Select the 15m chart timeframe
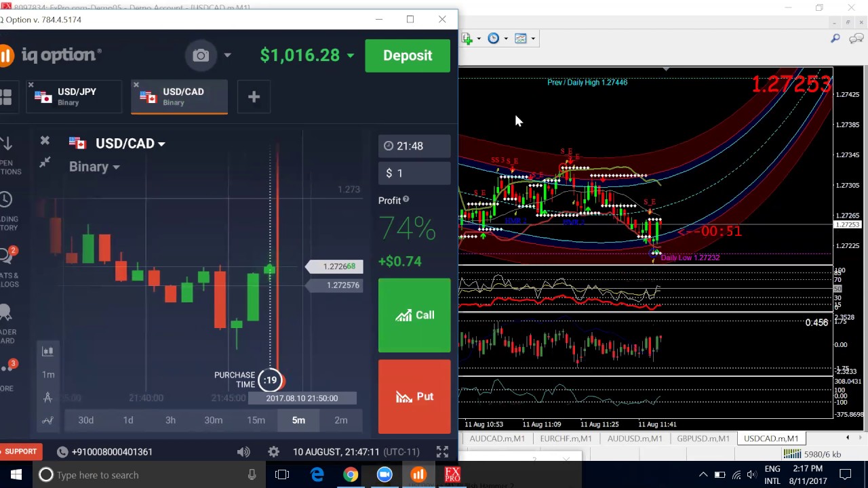Viewport: 868px width, 488px height. (x=256, y=420)
